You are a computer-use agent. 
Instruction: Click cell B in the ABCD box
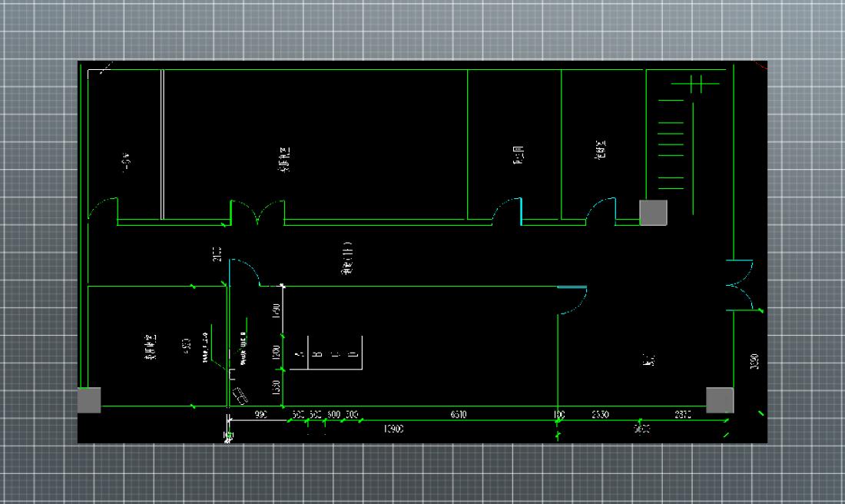pos(316,354)
